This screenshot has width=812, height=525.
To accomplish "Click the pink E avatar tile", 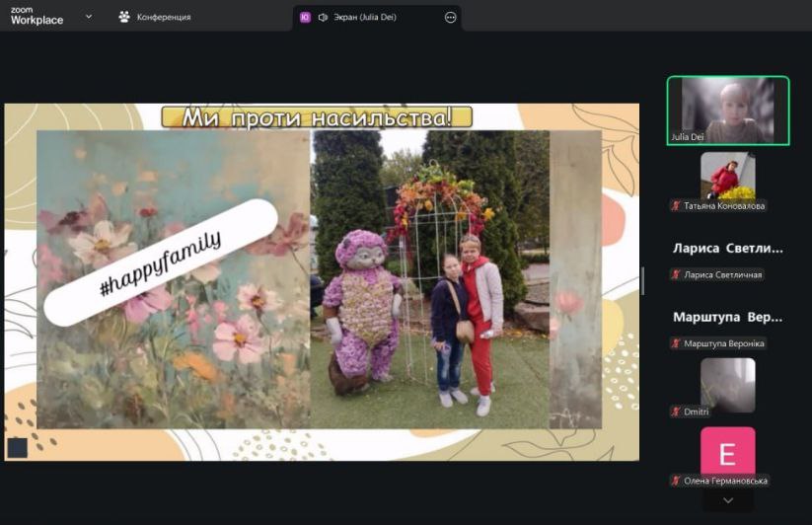I will click(728, 452).
